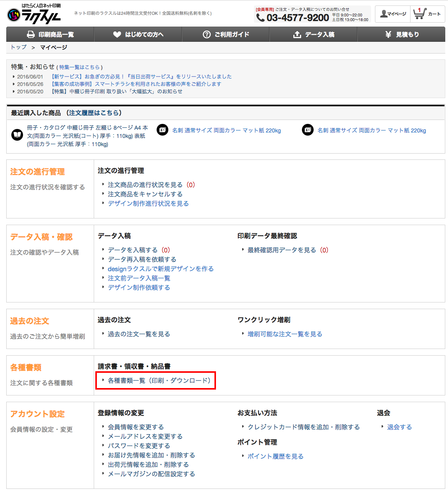
Task: Click the booklet icon in recent purchases
Action: click(17, 136)
